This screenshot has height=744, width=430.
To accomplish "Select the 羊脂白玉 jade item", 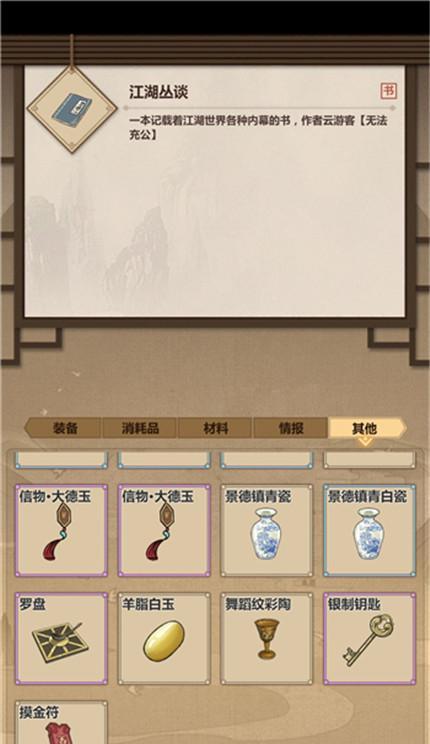I will (164, 638).
